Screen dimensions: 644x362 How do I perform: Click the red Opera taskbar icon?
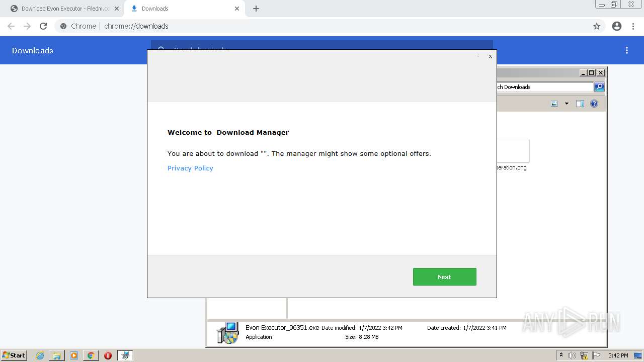(108, 355)
